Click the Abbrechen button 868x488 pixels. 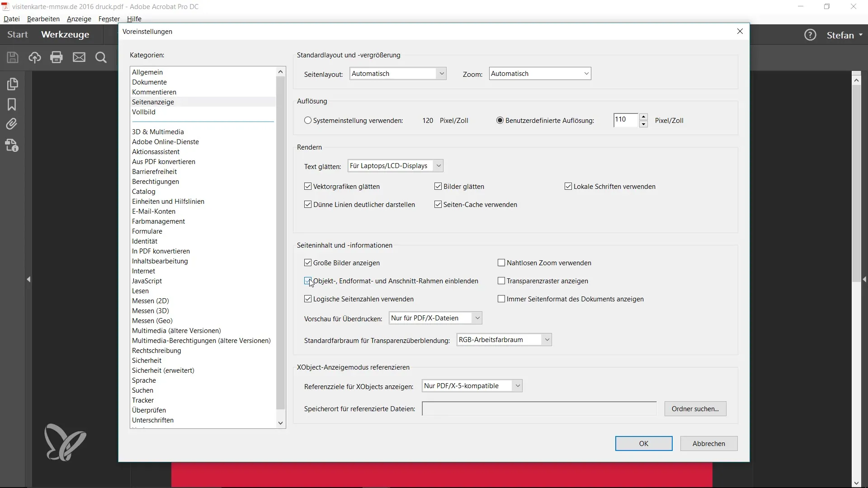click(x=709, y=444)
